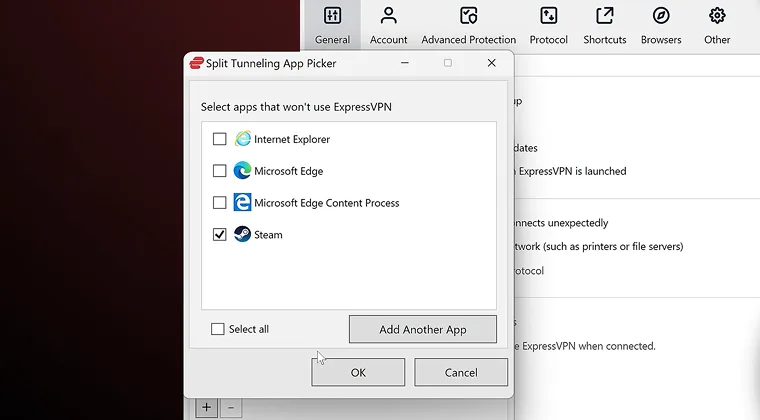Viewport: 760px width, 420px height.
Task: Click the Internet Explorer app icon
Action: coord(242,139)
